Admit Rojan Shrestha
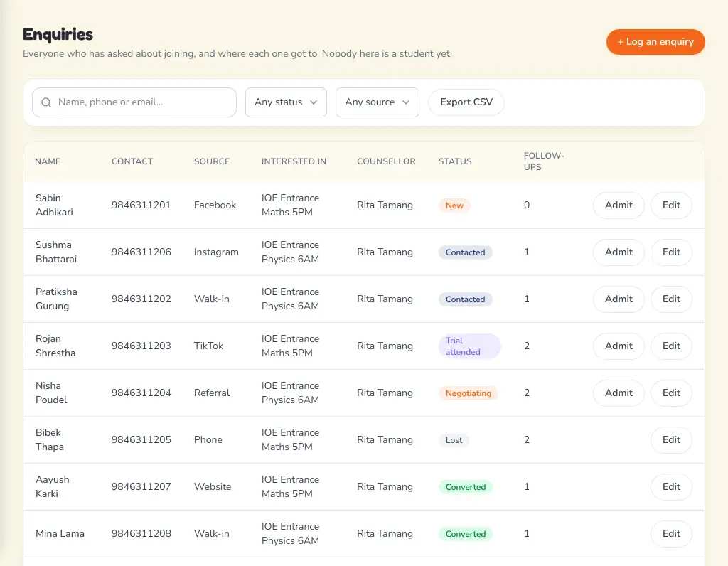Viewport: 728px width, 566px height. click(619, 346)
